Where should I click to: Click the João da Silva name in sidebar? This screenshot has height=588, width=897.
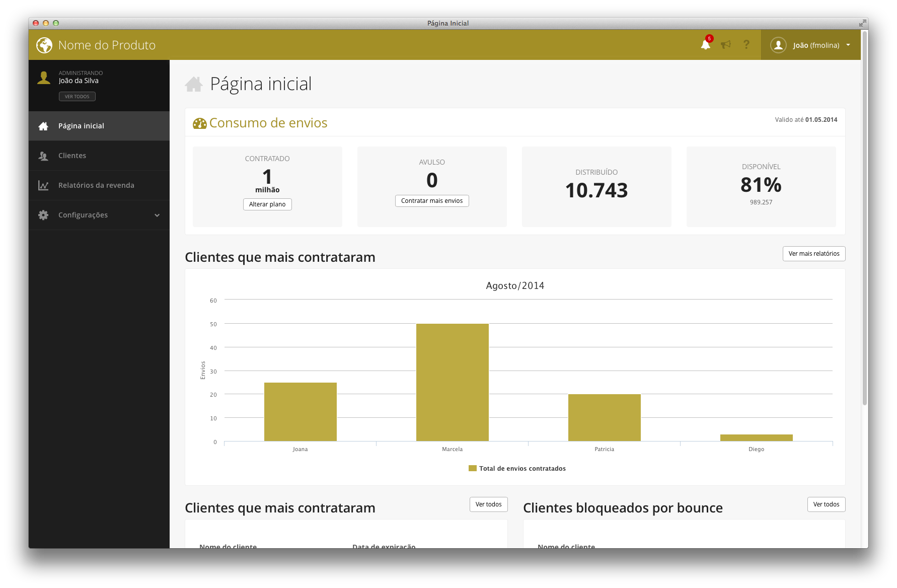click(79, 81)
